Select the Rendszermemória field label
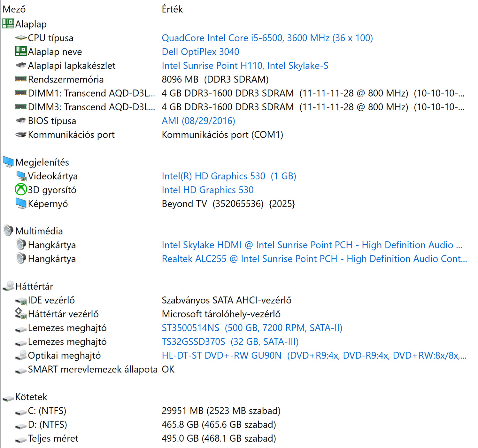This screenshot has height=448, width=478. [x=66, y=79]
